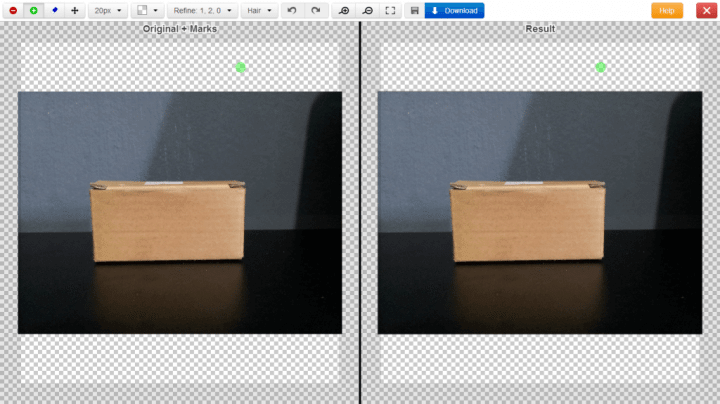Download the resulting image
This screenshot has width=720, height=404.
click(x=454, y=10)
